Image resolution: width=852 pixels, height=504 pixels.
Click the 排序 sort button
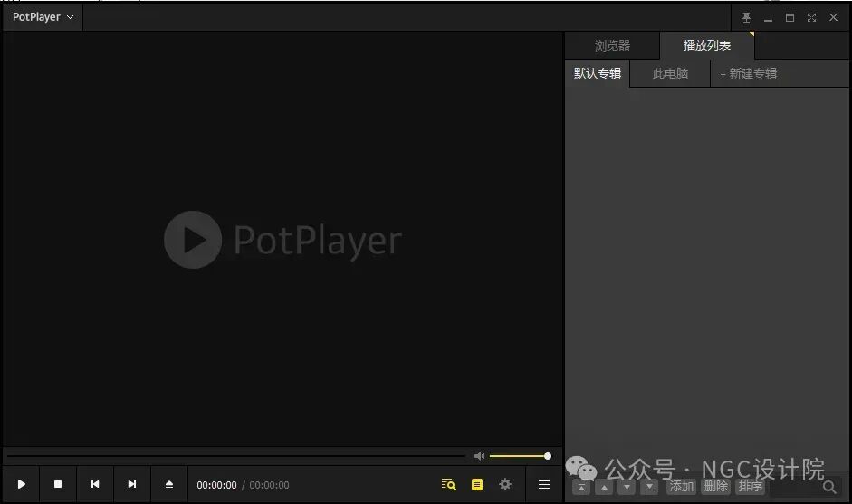751,487
